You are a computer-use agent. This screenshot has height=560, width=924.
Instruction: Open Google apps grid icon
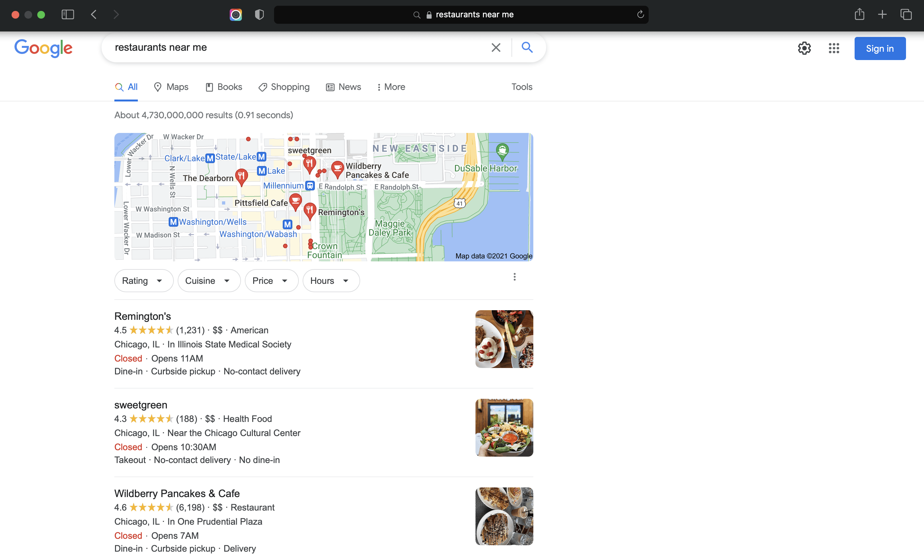pyautogui.click(x=834, y=48)
